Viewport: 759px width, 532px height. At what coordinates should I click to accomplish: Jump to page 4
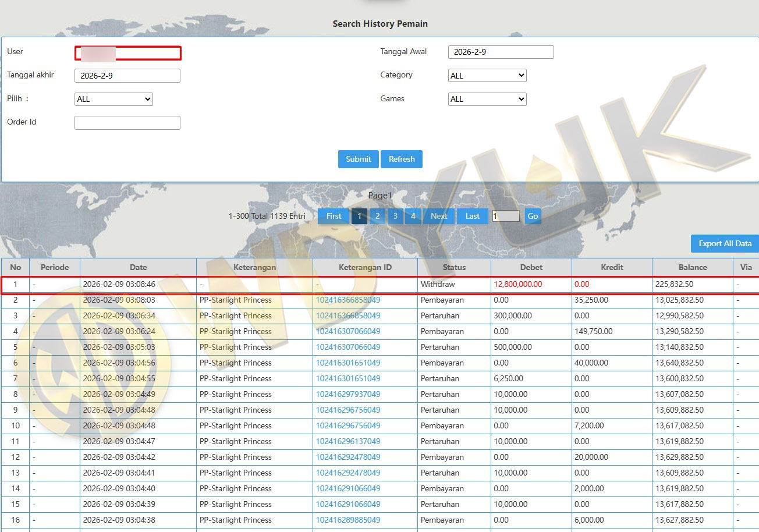(x=413, y=216)
